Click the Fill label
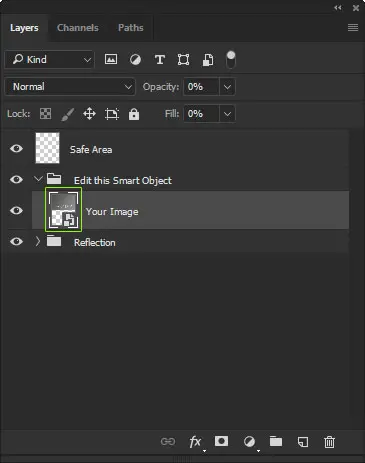Image resolution: width=365 pixels, height=463 pixels. [x=172, y=114]
